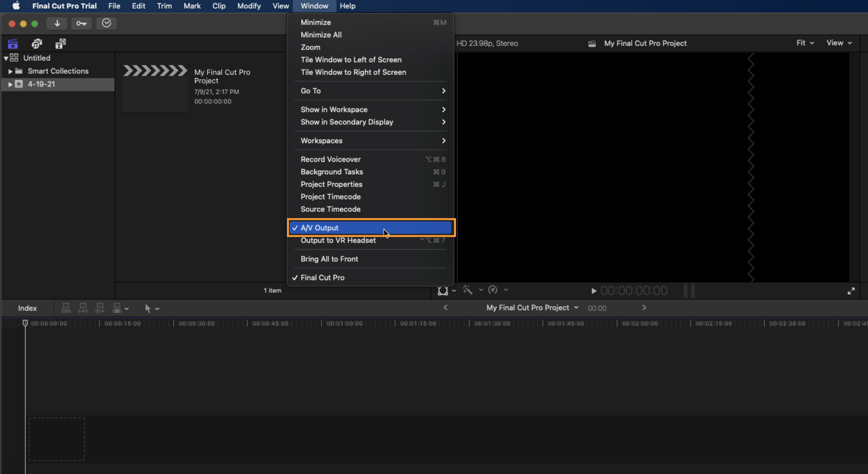Open the keyword editor key icon
Image resolution: width=868 pixels, height=474 pixels.
pos(81,23)
